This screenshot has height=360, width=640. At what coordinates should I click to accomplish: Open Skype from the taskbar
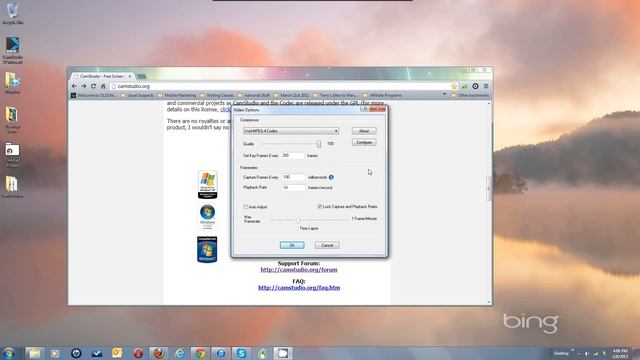[x=241, y=353]
